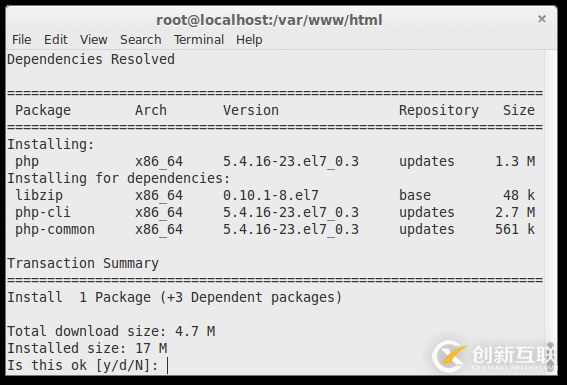Viewport: 567px width, 385px height.
Task: Click the 'Dependencies Resolved' text line
Action: (91, 59)
